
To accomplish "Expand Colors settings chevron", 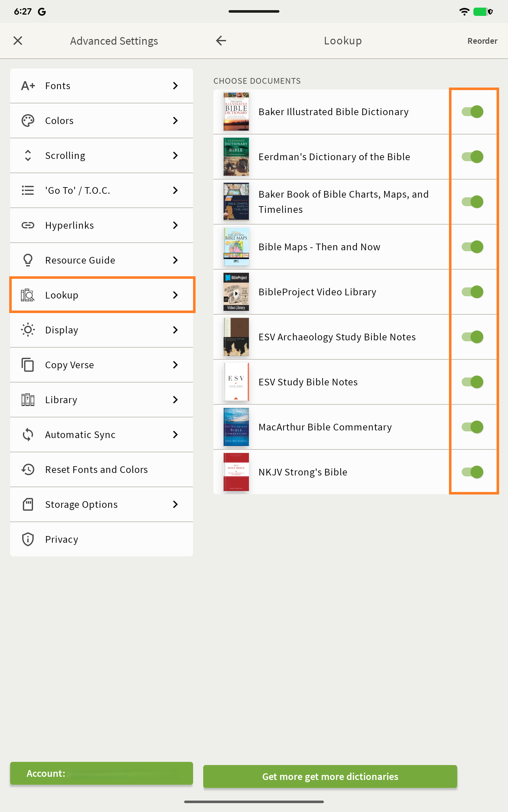I will (175, 121).
